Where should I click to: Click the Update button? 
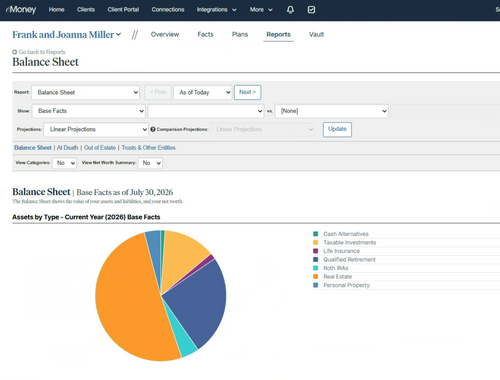[x=337, y=129]
